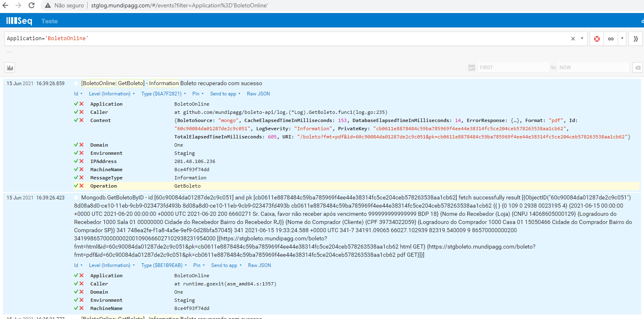
Task: Show the histogram chart icon
Action: coord(10,68)
